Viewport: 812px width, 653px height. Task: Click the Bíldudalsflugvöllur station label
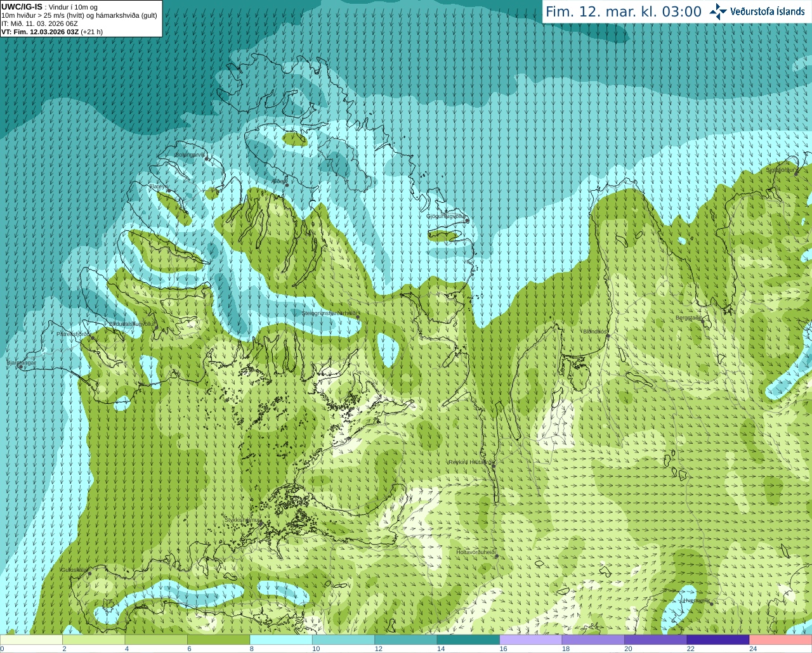132,323
